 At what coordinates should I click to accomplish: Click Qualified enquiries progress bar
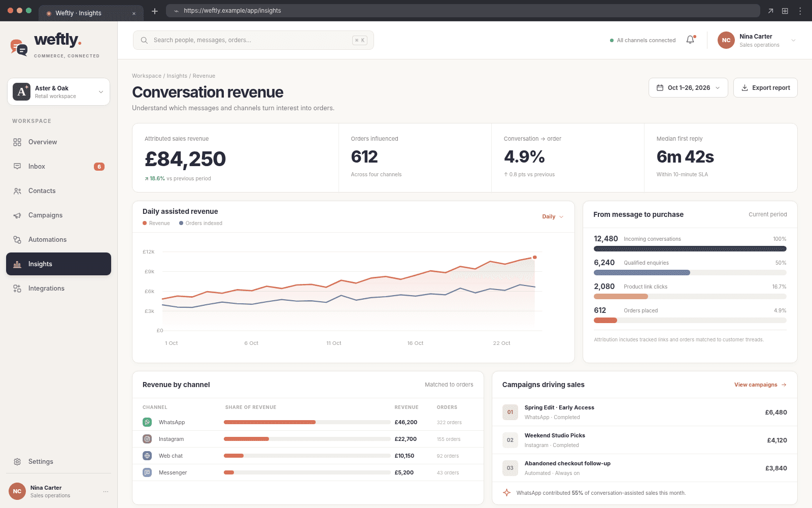tap(690, 273)
